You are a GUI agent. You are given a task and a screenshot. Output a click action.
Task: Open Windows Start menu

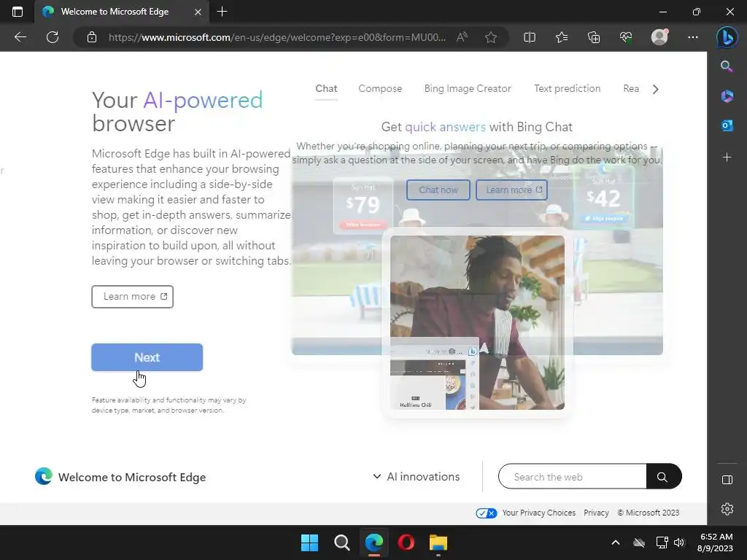(x=309, y=542)
